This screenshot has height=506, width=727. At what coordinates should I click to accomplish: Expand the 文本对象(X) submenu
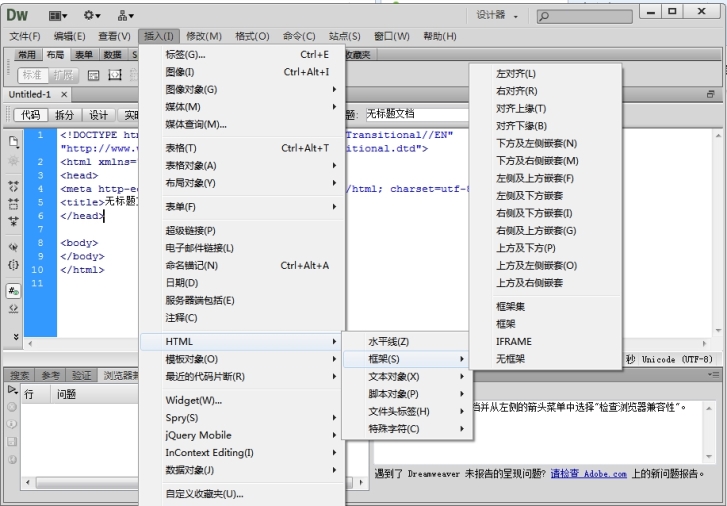tap(404, 377)
